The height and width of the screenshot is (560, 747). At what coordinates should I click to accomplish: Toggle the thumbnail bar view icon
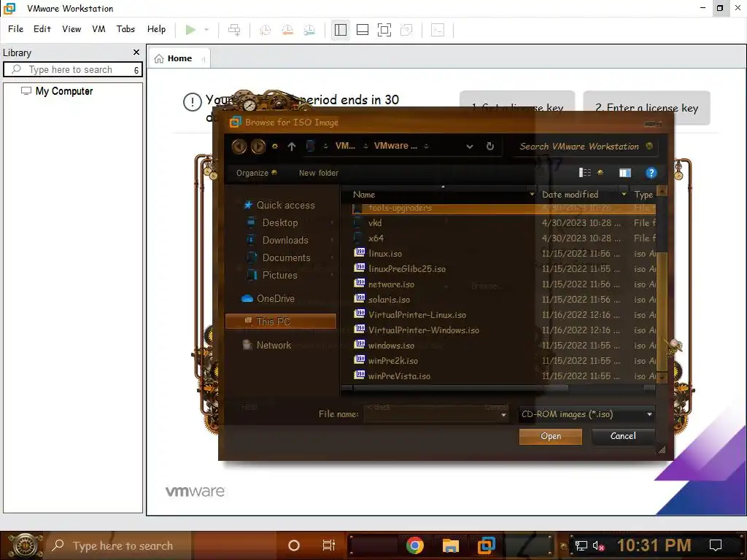click(x=362, y=30)
